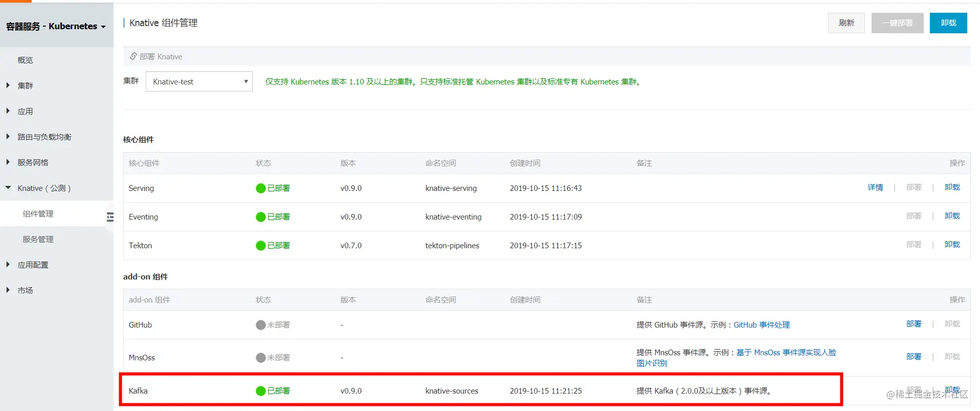980x411 pixels.
Task: Click the Serving component name
Action: 141,188
